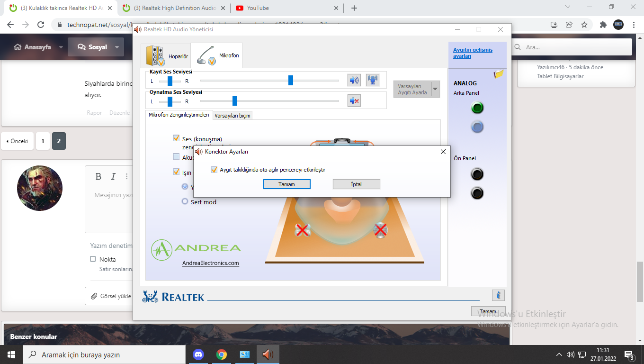Select the radio button above Sert mod
This screenshot has height=364, width=644.
pyautogui.click(x=185, y=187)
